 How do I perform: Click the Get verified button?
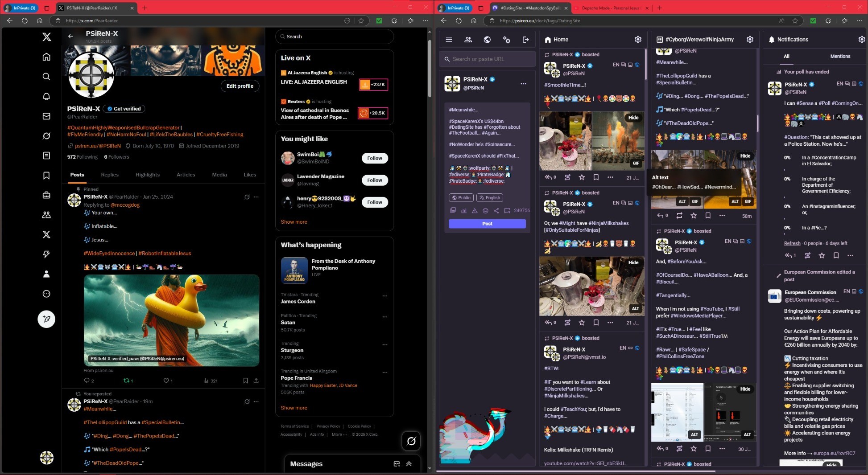coord(124,109)
